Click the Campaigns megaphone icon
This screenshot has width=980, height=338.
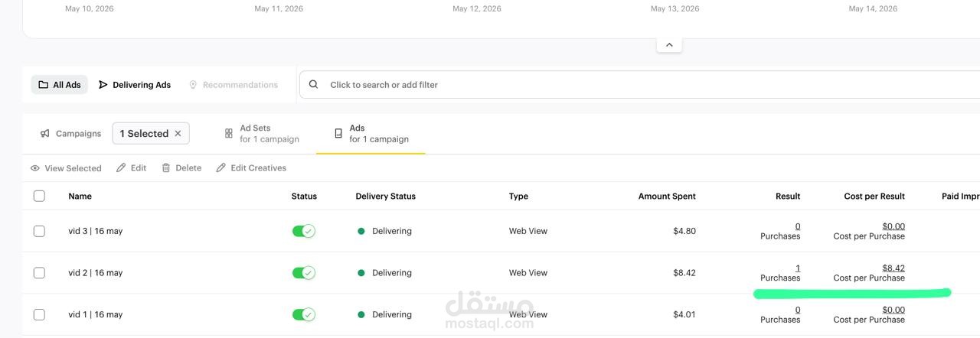45,134
